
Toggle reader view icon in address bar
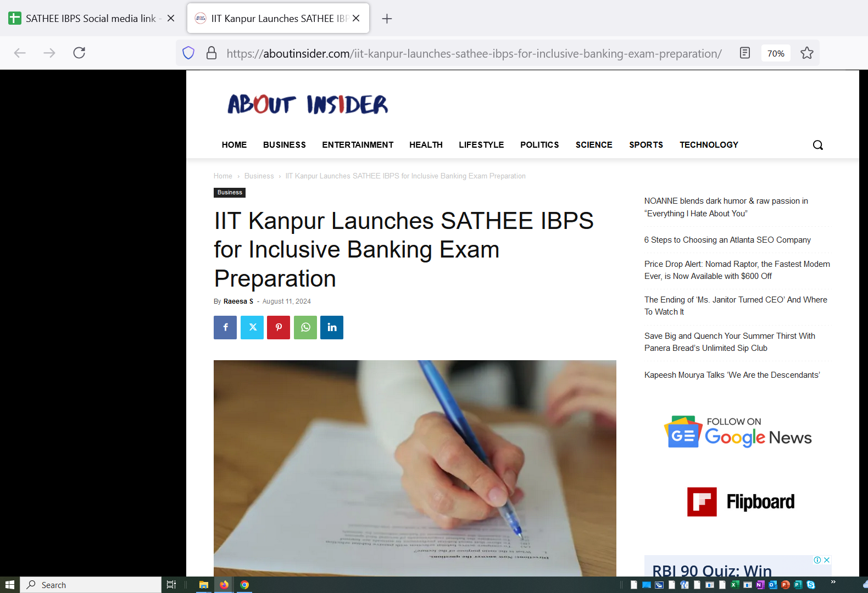pos(744,53)
